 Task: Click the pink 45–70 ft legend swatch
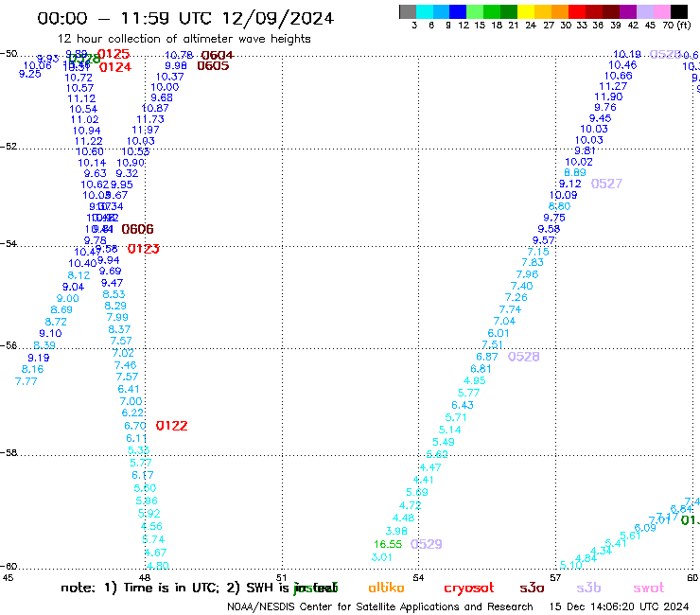pyautogui.click(x=661, y=11)
